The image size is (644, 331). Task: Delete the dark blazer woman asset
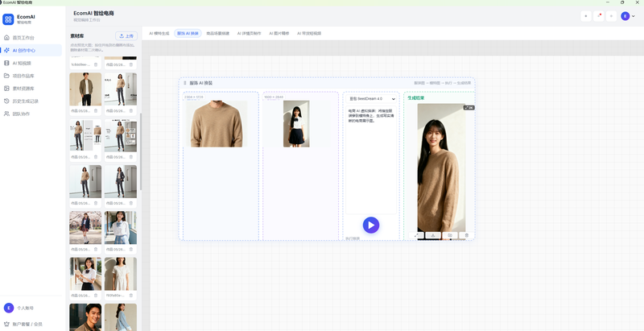131,203
